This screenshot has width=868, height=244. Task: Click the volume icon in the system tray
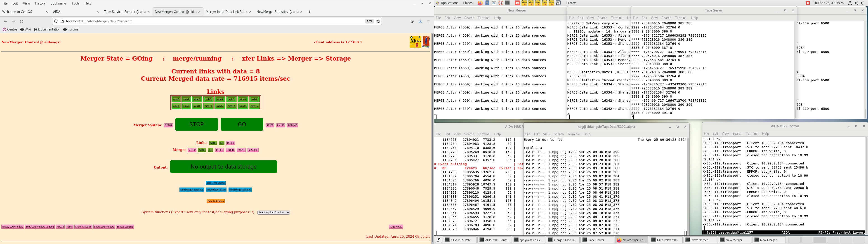(856, 3)
